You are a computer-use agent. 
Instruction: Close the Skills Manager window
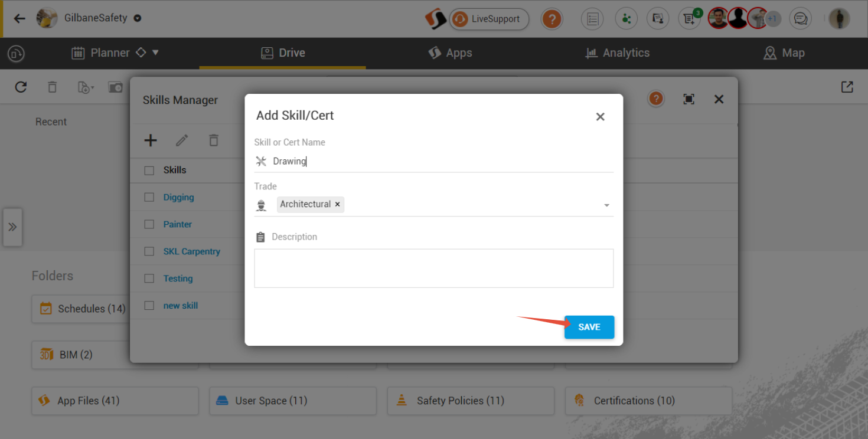(x=719, y=99)
